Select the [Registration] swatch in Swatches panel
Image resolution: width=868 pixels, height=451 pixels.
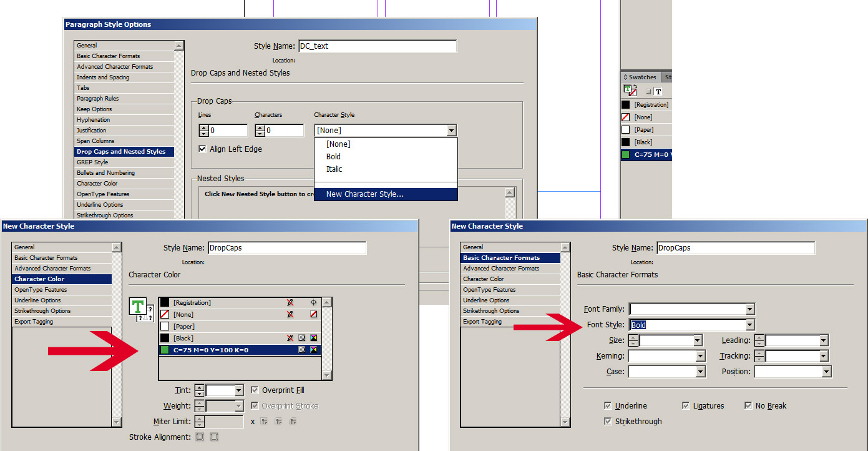pyautogui.click(x=646, y=105)
